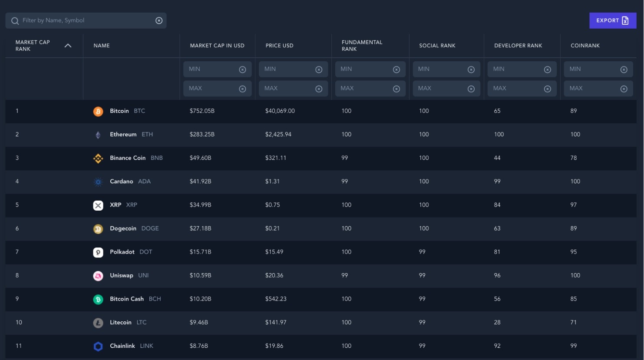Click the Filter by Name, Symbol search field
Screen dimensions: 644x360
point(86,20)
